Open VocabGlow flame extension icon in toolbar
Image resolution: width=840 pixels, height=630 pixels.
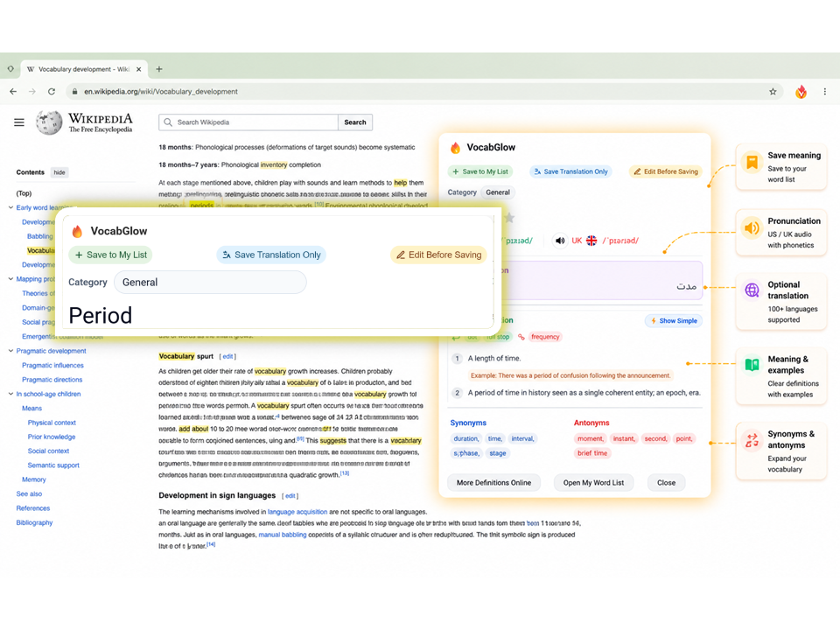point(801,92)
